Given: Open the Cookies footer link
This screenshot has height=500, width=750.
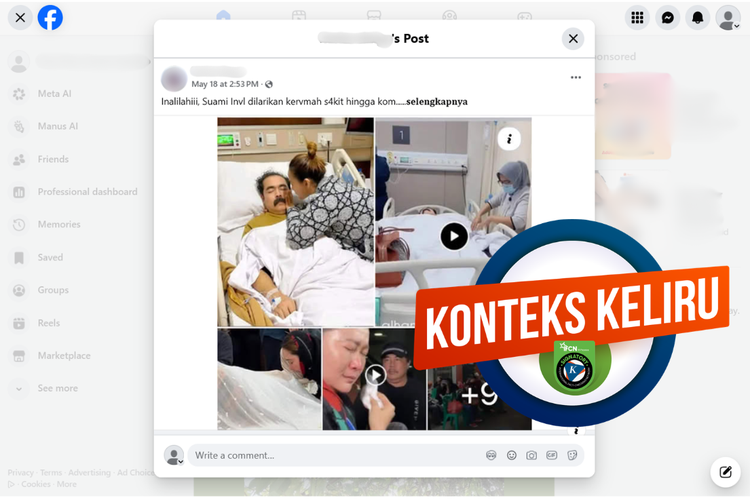Looking at the screenshot, I should 36,484.
